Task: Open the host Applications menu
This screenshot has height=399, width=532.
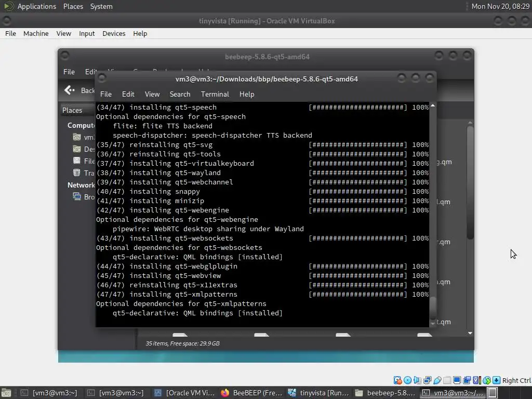Action: (37, 6)
